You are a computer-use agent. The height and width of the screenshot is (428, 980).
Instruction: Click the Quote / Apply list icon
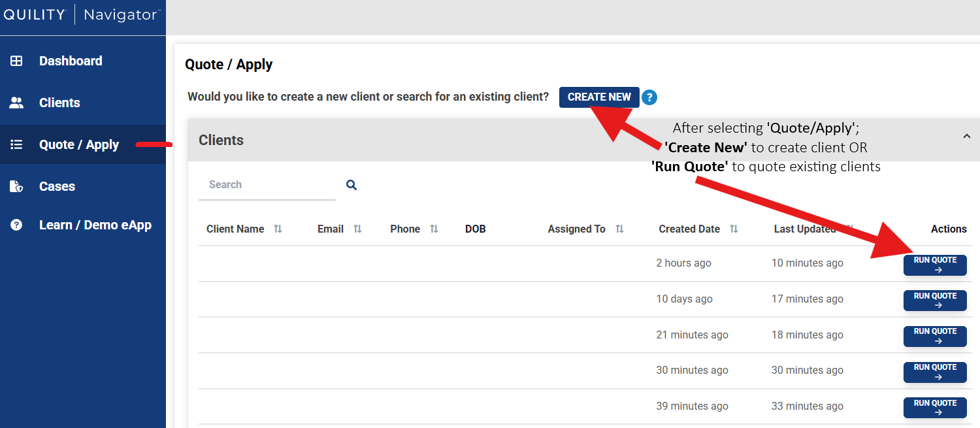point(16,144)
